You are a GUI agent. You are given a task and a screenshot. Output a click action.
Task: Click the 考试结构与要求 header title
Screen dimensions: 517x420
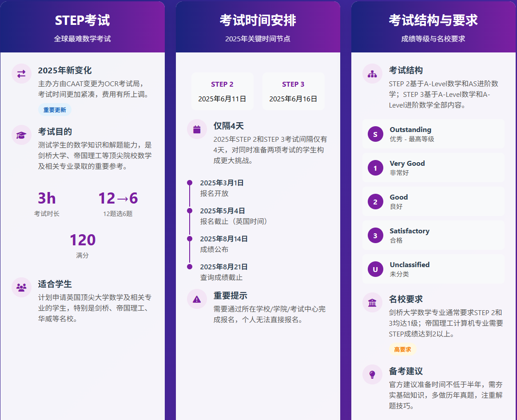(x=433, y=20)
